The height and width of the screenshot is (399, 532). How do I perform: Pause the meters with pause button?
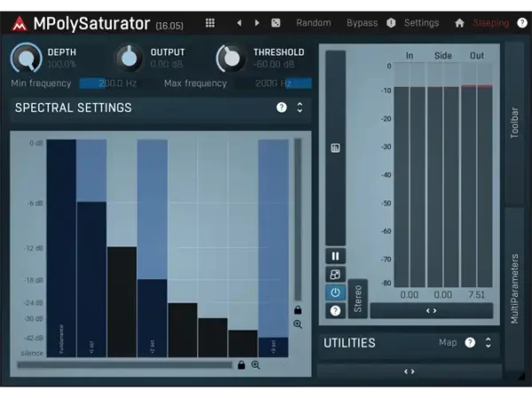(x=335, y=256)
